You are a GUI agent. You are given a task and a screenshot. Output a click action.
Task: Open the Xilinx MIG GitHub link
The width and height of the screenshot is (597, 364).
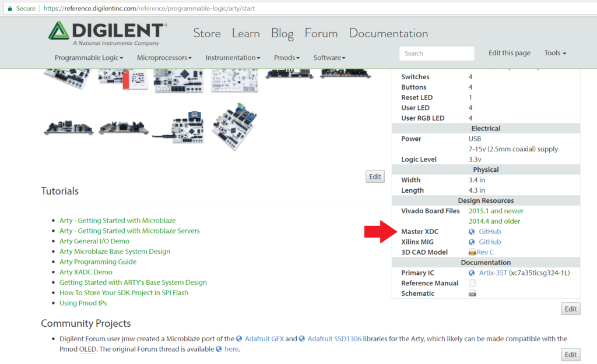[x=490, y=242]
